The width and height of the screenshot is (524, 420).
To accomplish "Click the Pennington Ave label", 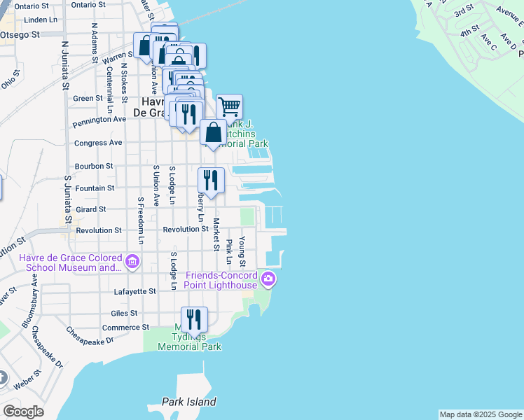I will coord(99,122).
